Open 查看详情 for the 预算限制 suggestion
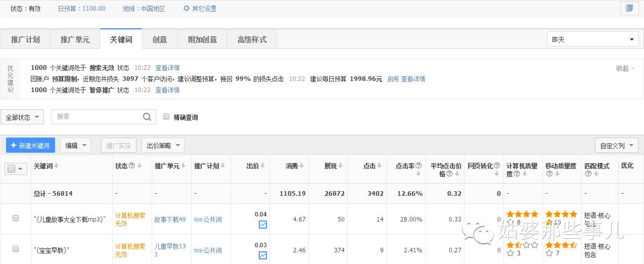 413,79
